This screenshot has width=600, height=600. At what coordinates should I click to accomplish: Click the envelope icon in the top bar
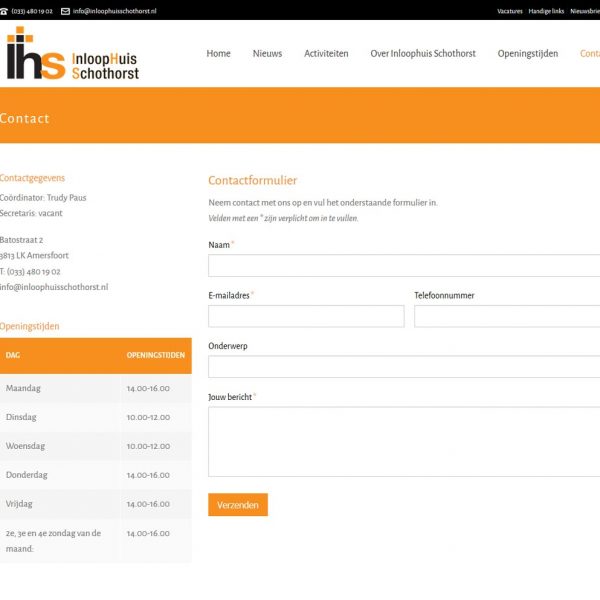pyautogui.click(x=65, y=11)
